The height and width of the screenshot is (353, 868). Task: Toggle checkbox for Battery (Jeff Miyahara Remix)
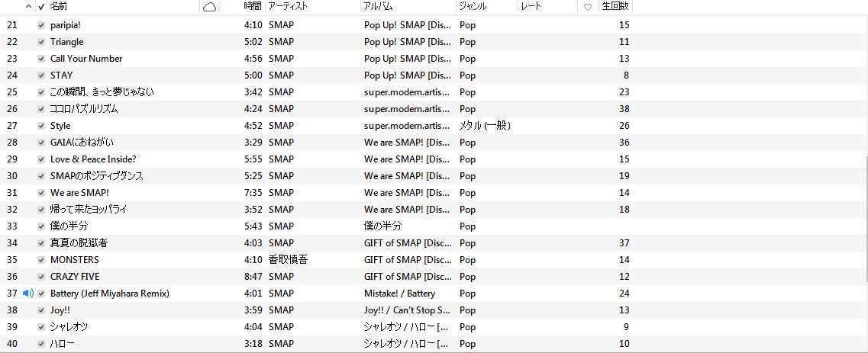click(41, 294)
